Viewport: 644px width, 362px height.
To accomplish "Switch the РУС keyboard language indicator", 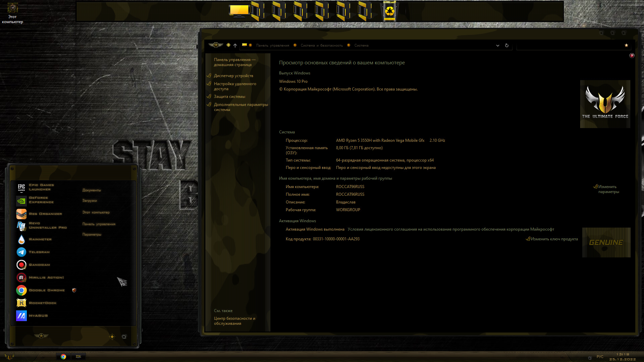I will pos(600,357).
